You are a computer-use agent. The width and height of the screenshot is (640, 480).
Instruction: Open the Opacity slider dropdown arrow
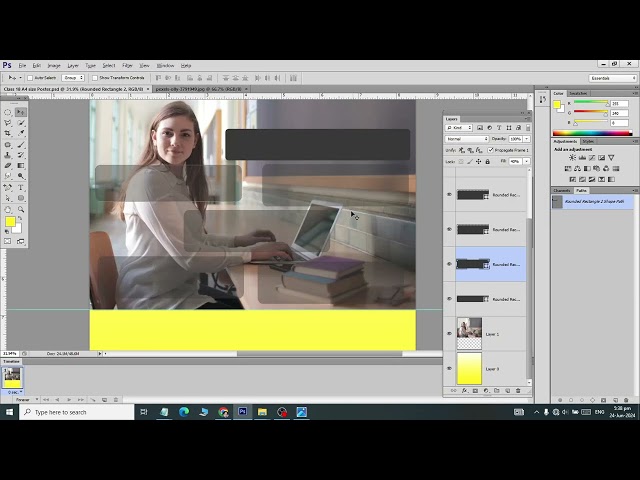click(x=527, y=139)
